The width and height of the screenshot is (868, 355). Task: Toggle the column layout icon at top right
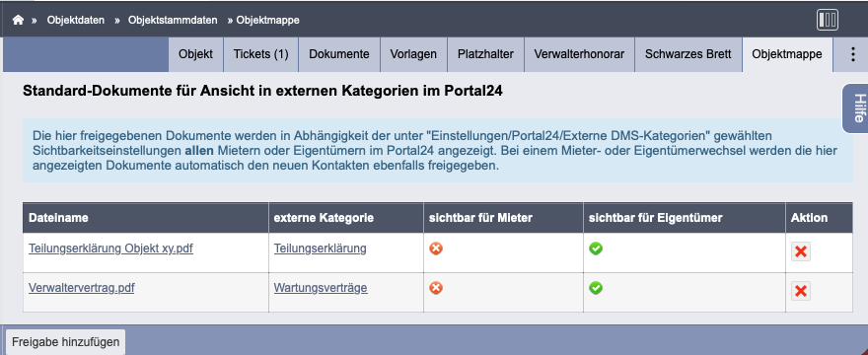[827, 21]
